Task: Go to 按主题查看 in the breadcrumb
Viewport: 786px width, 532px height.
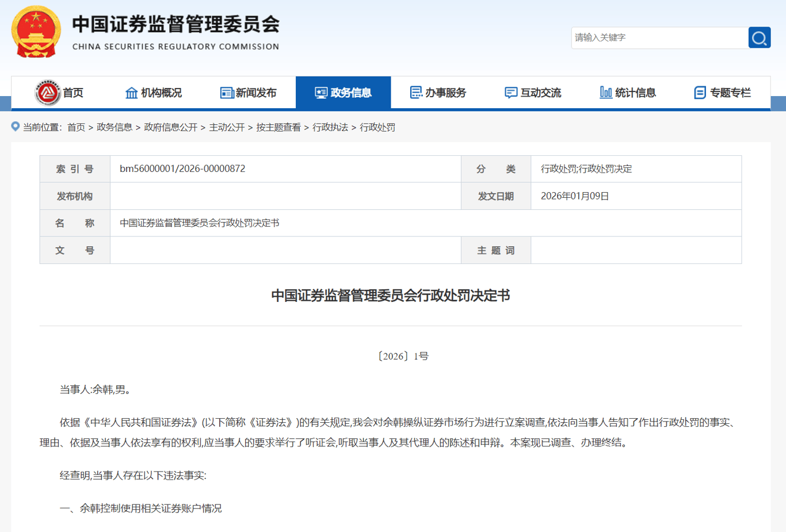Action: coord(278,127)
